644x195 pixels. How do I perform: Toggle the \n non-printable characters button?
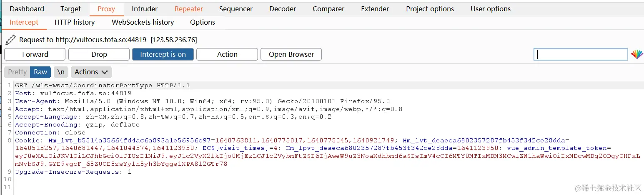coord(61,72)
